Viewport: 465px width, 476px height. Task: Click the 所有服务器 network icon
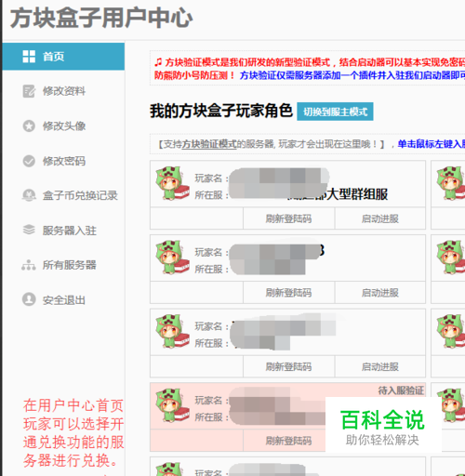coord(29,265)
